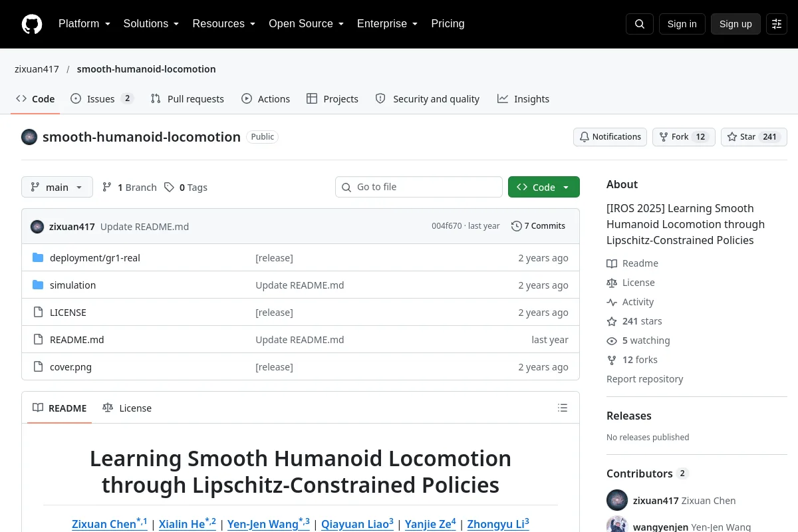The width and height of the screenshot is (798, 532).
Task: Open the Pricing page
Action: [448, 24]
